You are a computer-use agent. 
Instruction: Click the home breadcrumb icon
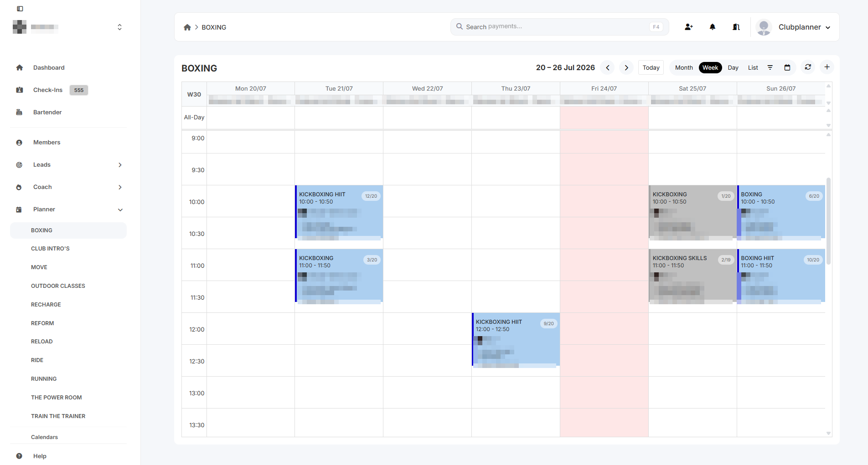pos(187,27)
